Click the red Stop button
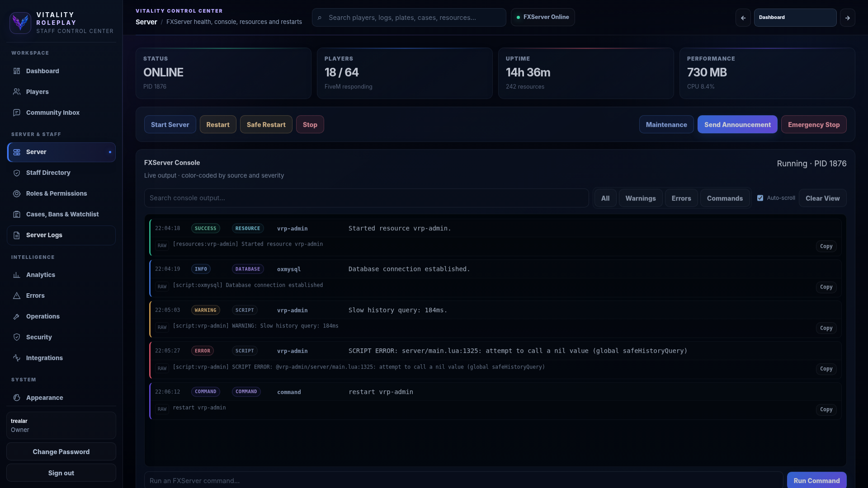 click(x=310, y=125)
